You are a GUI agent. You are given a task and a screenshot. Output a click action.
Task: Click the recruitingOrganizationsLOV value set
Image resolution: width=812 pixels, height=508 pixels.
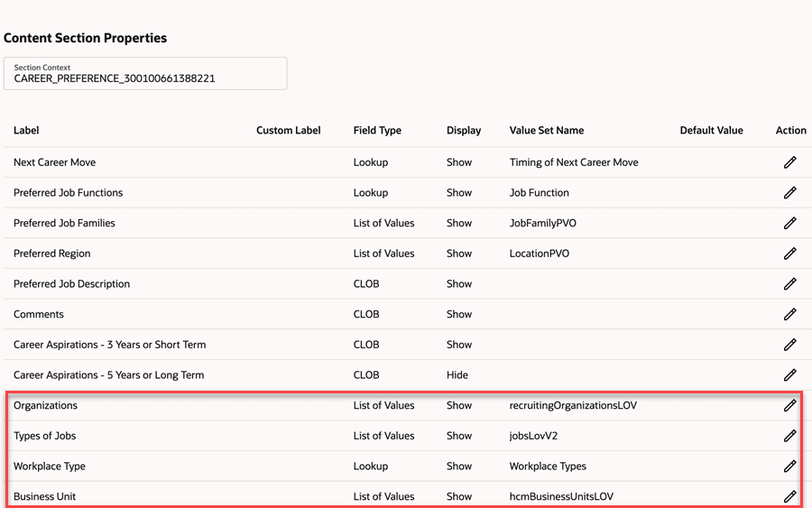(573, 405)
